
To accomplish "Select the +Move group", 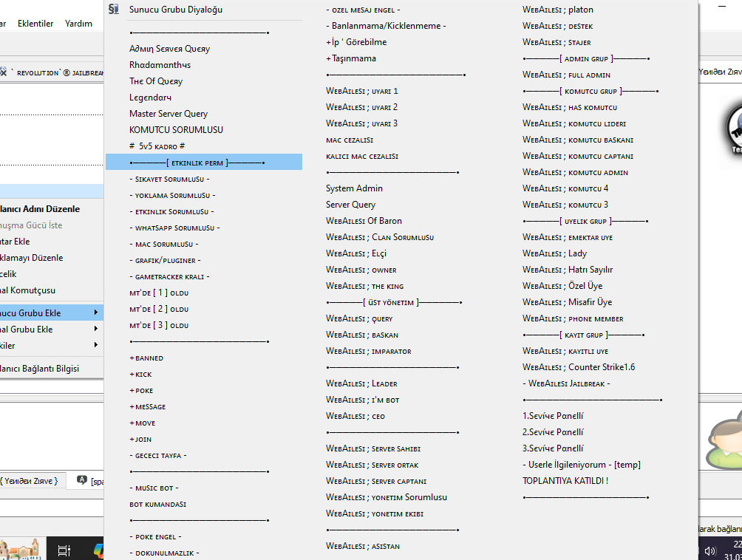I will point(142,423).
